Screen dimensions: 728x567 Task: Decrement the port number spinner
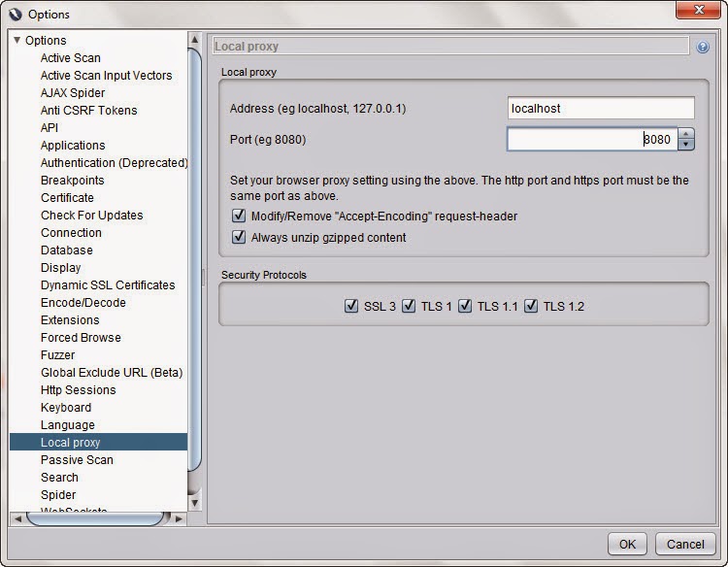tap(685, 145)
